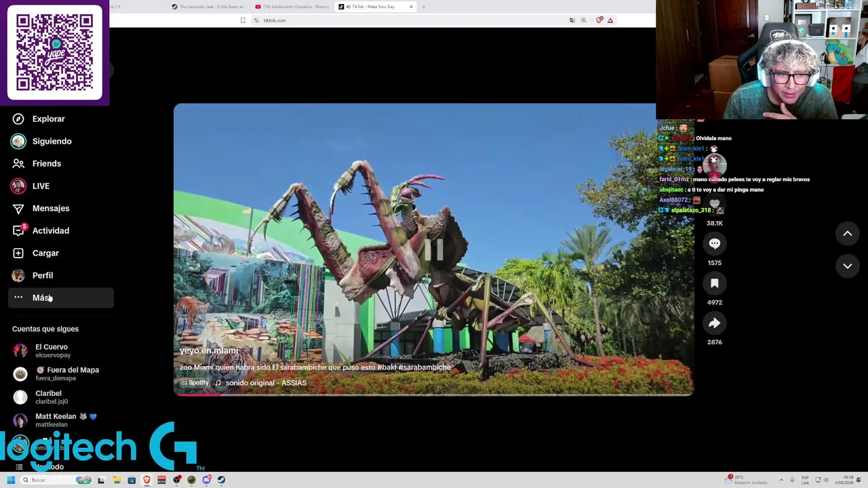Open the Perfil avatar icon
The image size is (868, 488).
click(x=18, y=275)
